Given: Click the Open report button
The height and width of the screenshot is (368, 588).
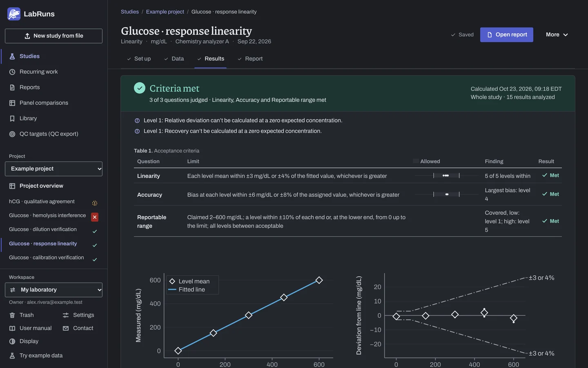Looking at the screenshot, I should [507, 35].
